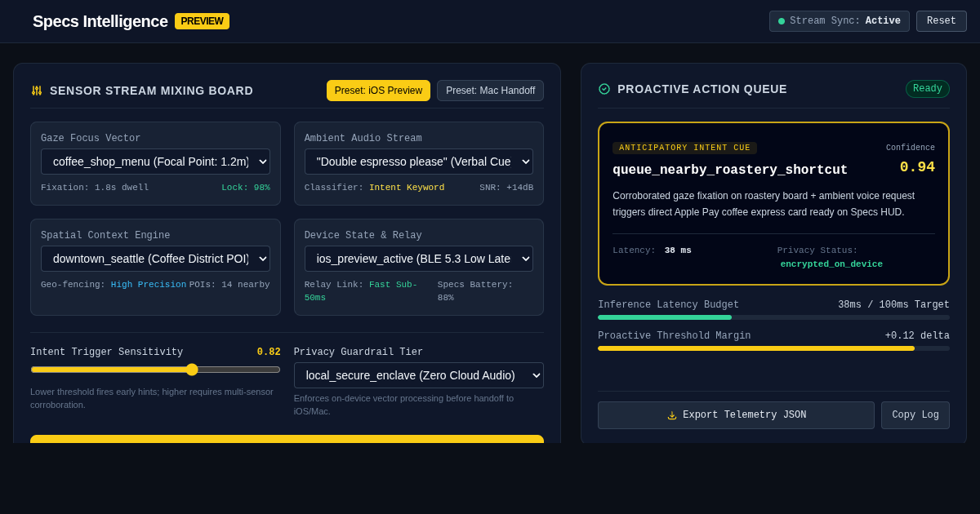Click the Device State & Relay label

coord(363,236)
